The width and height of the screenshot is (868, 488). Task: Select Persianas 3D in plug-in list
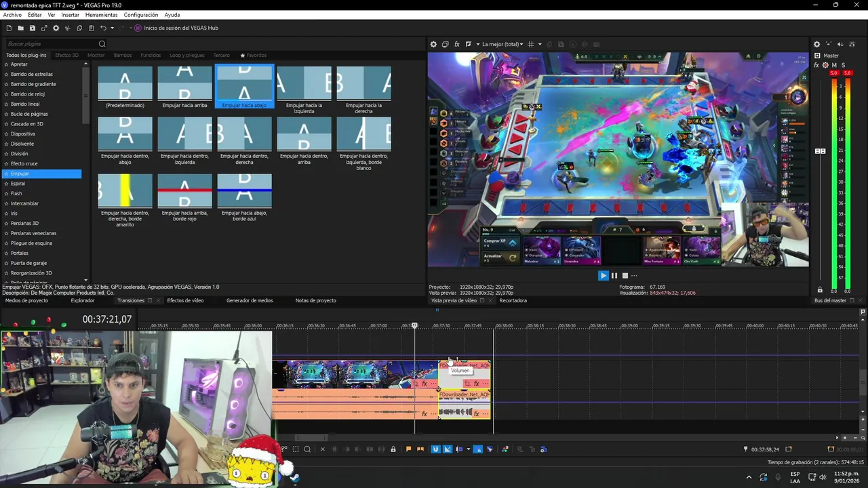click(24, 223)
